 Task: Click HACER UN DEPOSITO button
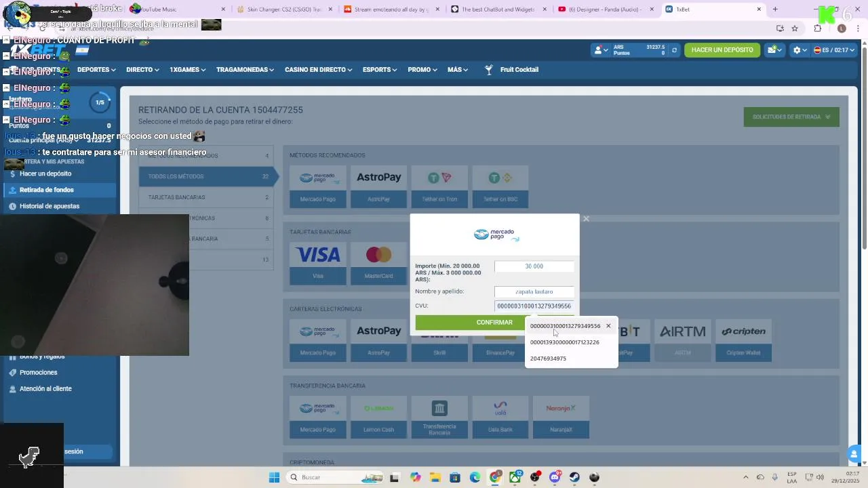click(722, 50)
